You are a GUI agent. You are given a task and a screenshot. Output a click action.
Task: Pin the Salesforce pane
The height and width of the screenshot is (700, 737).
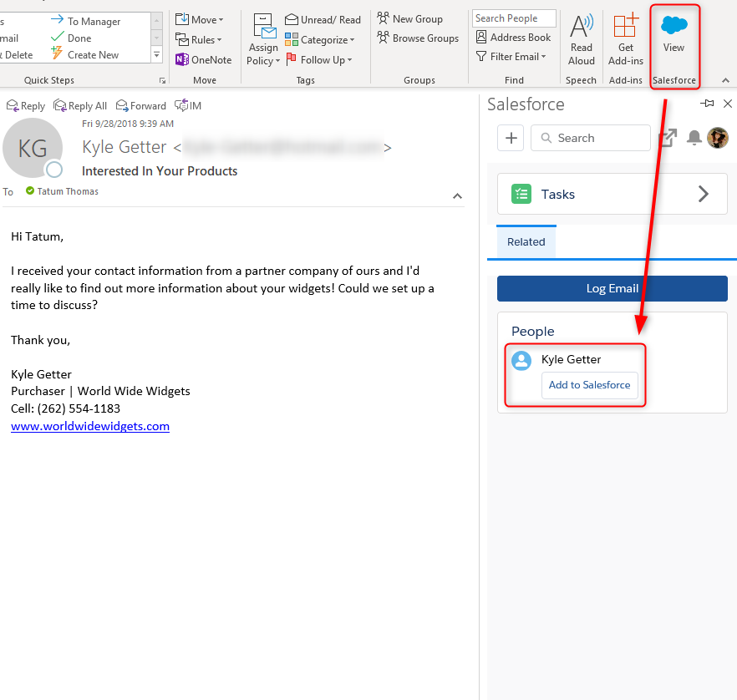[x=707, y=104]
